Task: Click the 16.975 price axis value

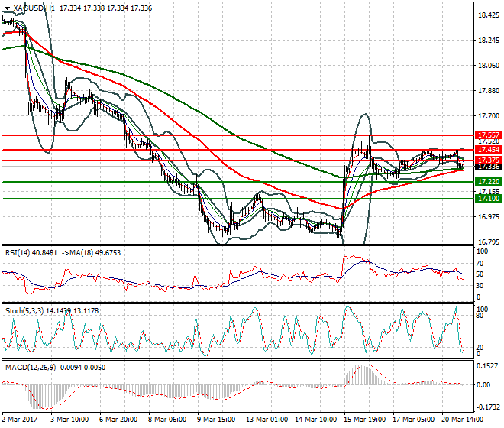Action: (x=489, y=217)
